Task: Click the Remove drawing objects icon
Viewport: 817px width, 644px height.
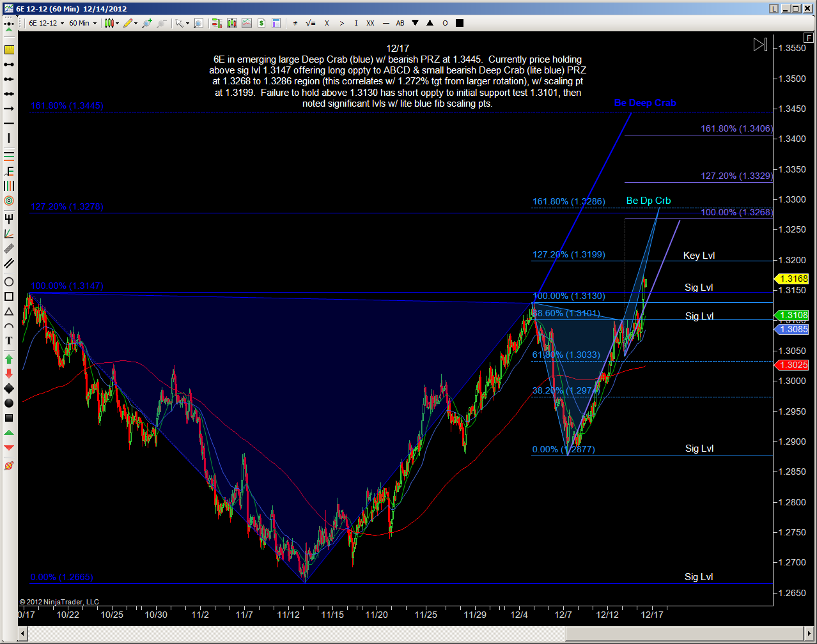Action: coord(9,466)
